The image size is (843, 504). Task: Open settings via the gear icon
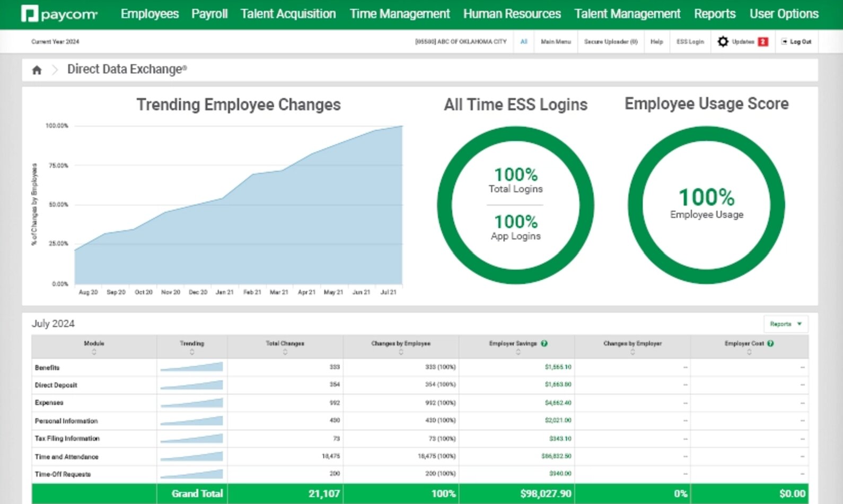723,41
